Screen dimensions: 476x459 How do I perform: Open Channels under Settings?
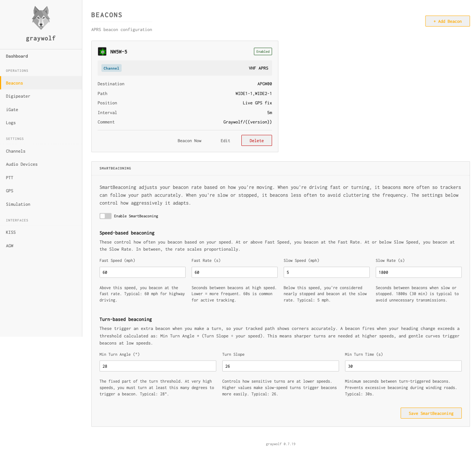pyautogui.click(x=15, y=151)
